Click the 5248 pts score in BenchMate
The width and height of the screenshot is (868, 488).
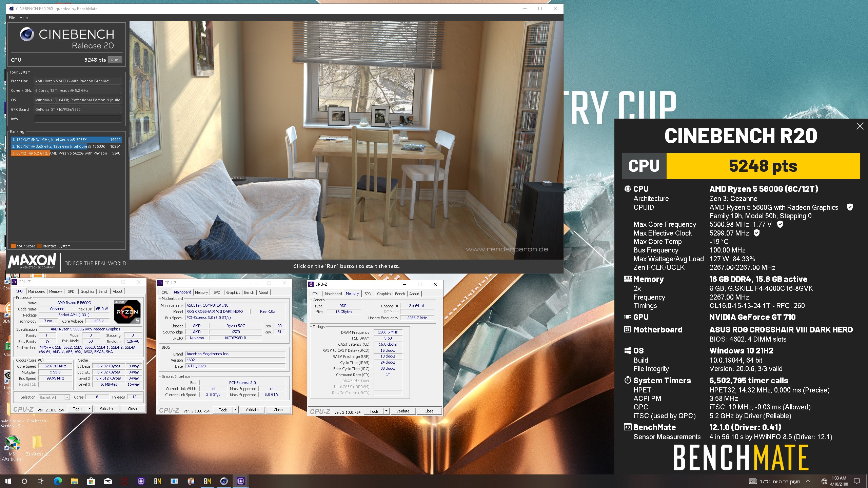[x=763, y=166]
